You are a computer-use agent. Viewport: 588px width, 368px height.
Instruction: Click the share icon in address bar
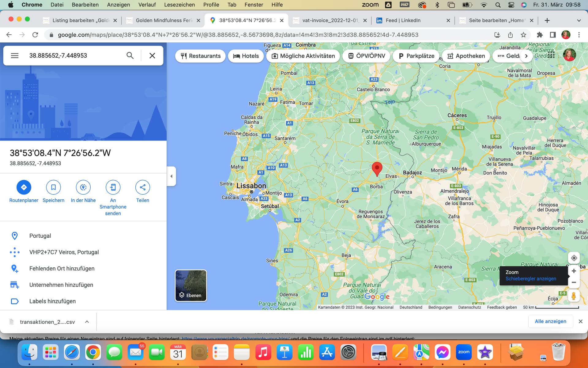coord(510,35)
